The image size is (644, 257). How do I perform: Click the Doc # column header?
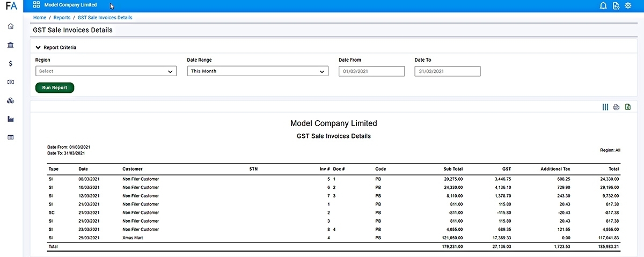[x=339, y=169]
